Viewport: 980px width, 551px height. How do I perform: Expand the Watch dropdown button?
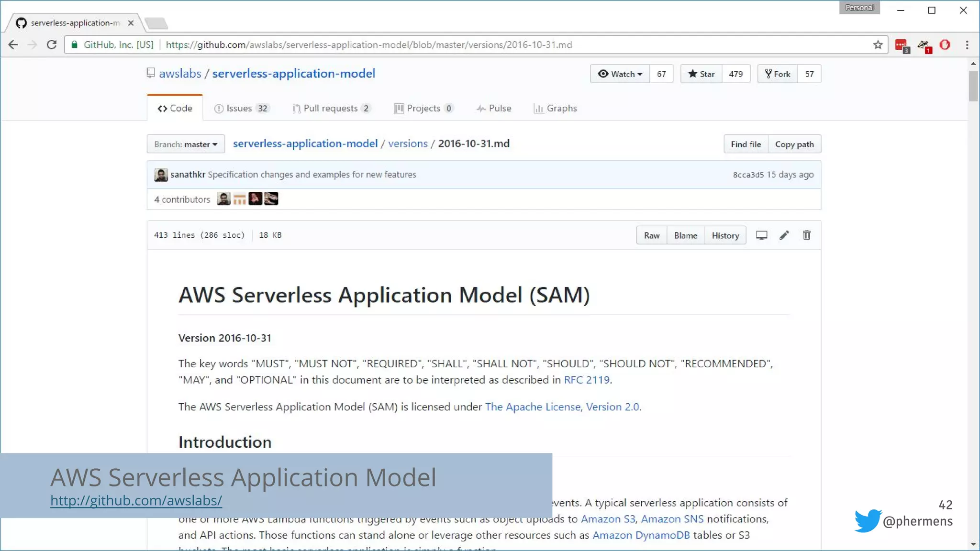point(620,74)
